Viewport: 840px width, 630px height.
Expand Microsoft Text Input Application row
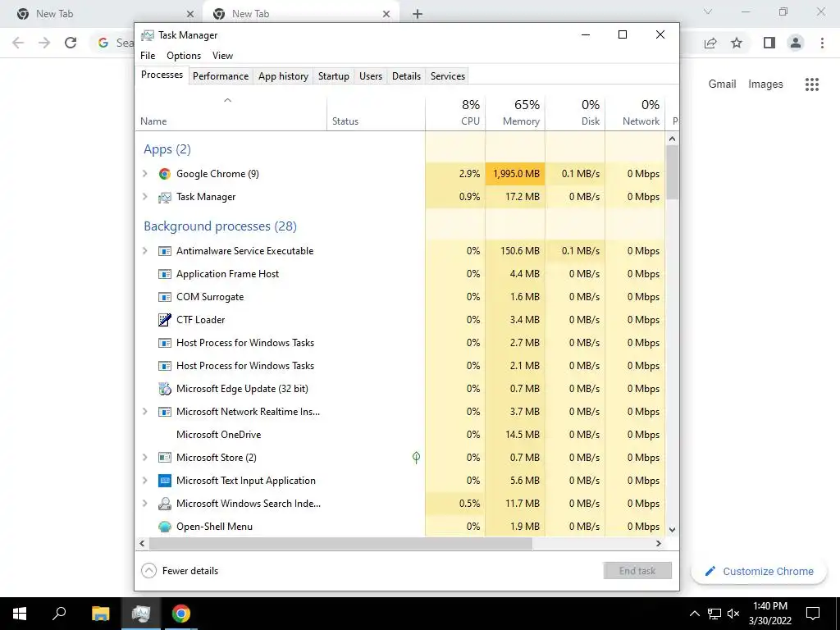pyautogui.click(x=144, y=481)
